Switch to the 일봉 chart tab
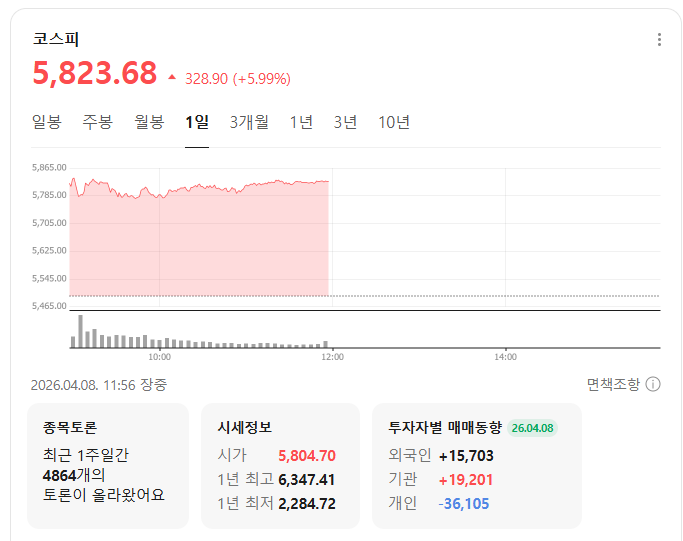683x541 pixels. (46, 123)
